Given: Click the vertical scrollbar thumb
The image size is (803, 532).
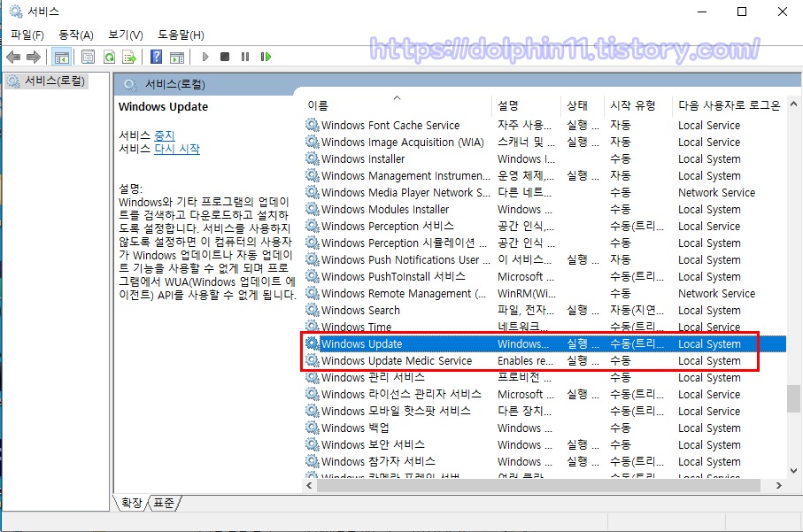Looking at the screenshot, I should 794,398.
